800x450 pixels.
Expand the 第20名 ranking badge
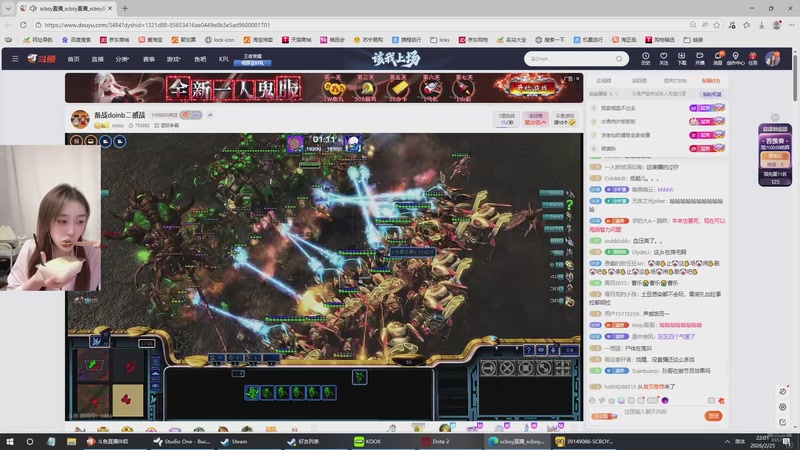pos(535,119)
